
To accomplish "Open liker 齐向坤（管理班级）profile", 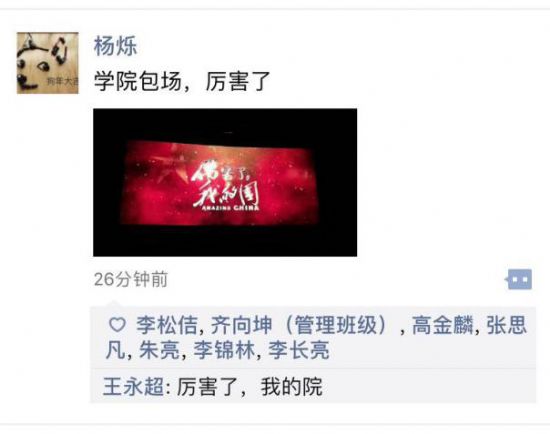I will tap(299, 325).
